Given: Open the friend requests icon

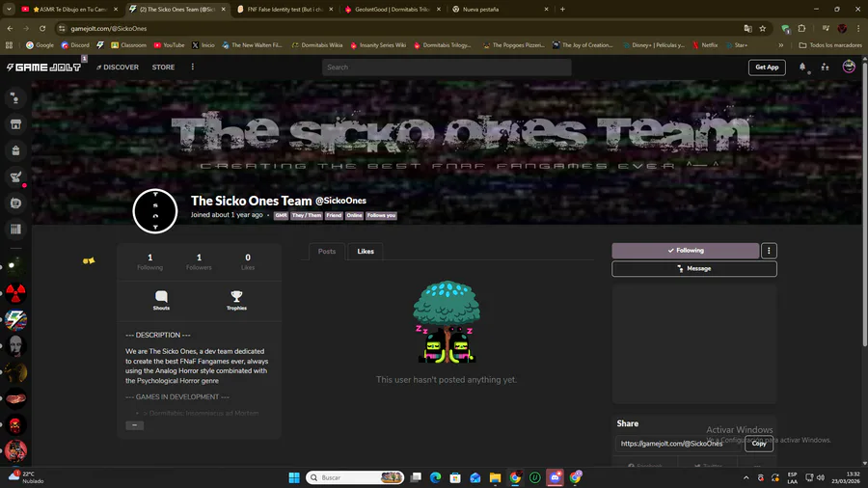Looking at the screenshot, I should (x=825, y=67).
